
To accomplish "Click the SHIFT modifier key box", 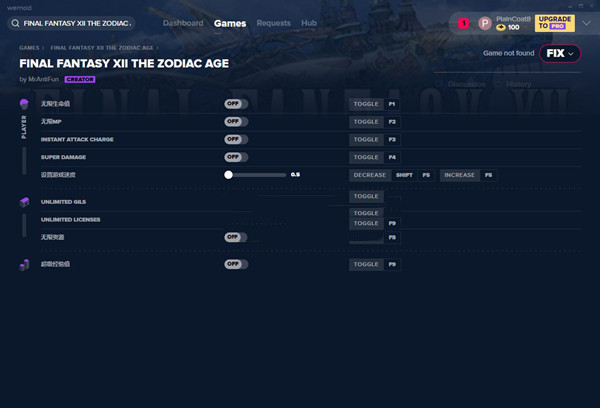I will [404, 175].
